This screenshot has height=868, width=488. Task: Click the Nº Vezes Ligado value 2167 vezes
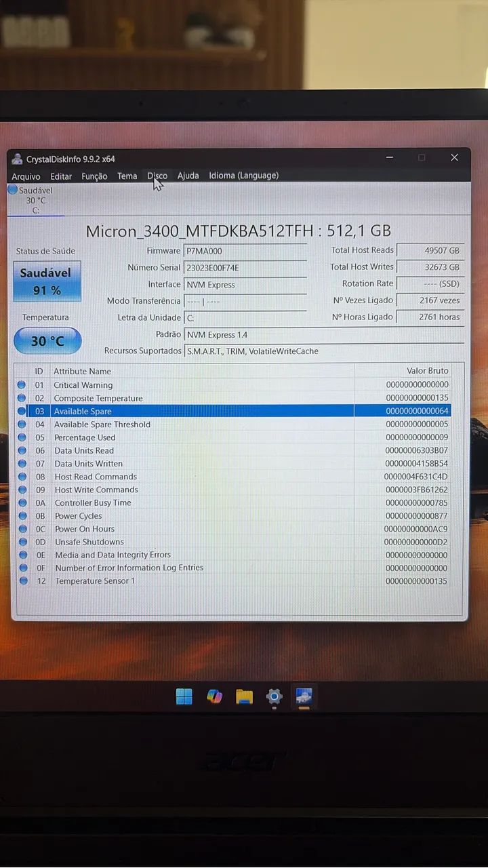pyautogui.click(x=430, y=300)
